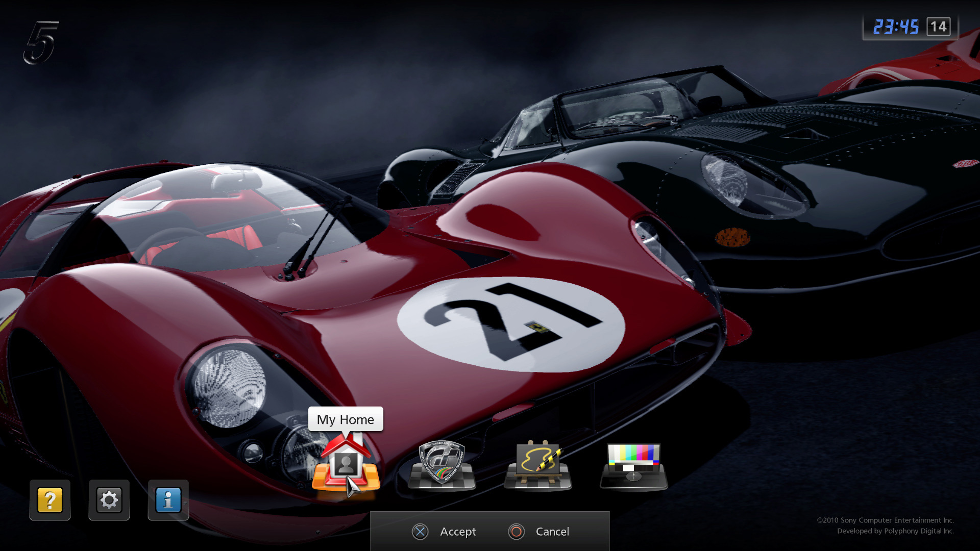This screenshot has height=551, width=980.
Task: Open the My Home house icon
Action: click(x=346, y=463)
